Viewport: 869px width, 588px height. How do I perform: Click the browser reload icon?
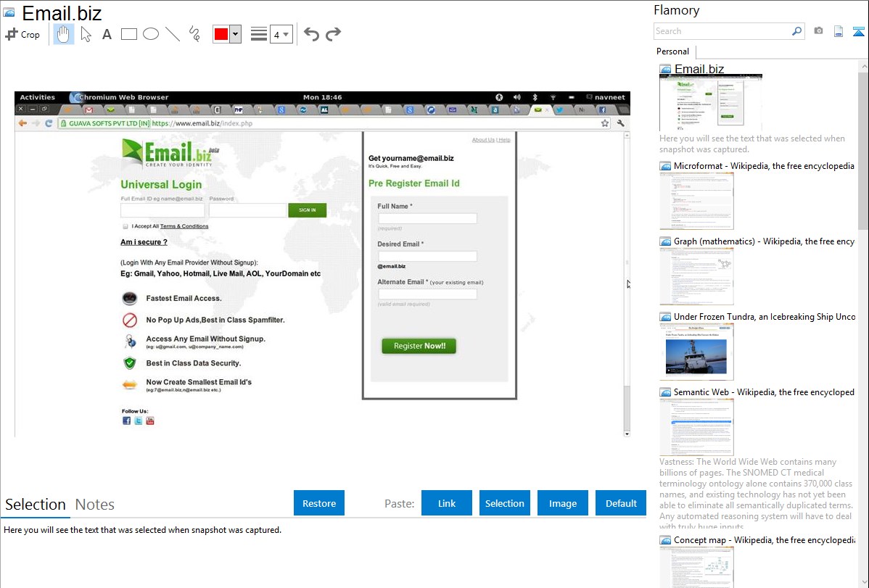49,123
